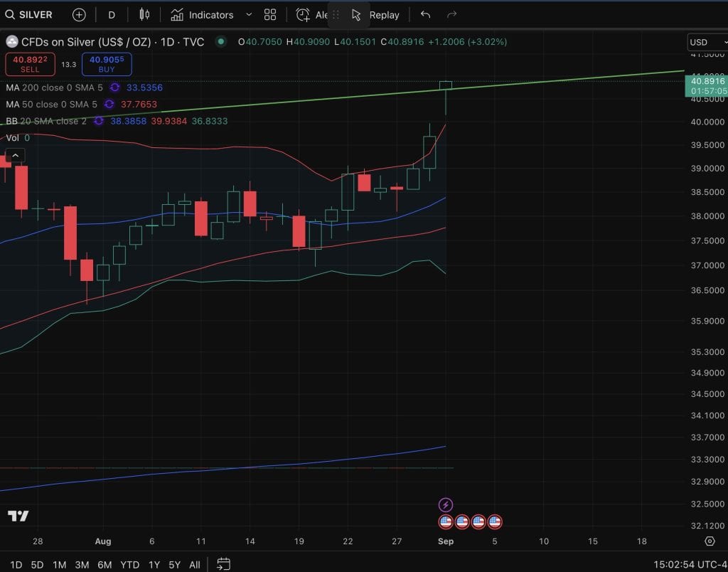This screenshot has height=572, width=728.
Task: Open the Indicators panel
Action: (x=203, y=15)
